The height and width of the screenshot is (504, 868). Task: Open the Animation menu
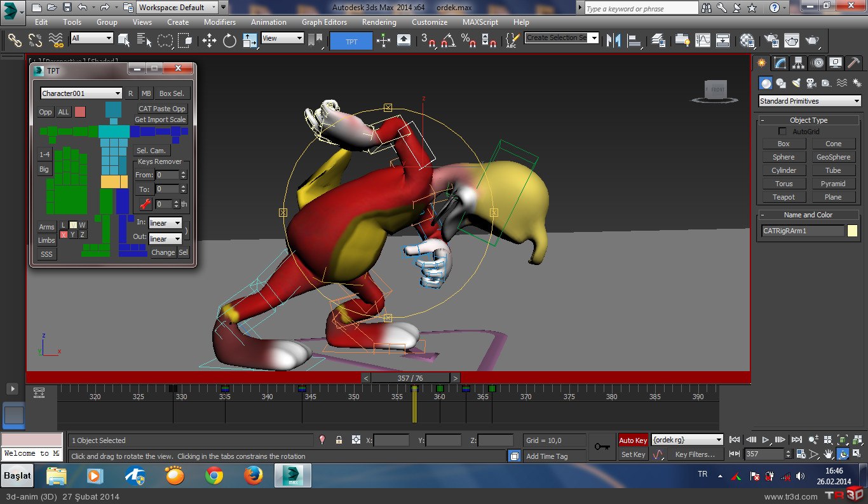tap(268, 22)
